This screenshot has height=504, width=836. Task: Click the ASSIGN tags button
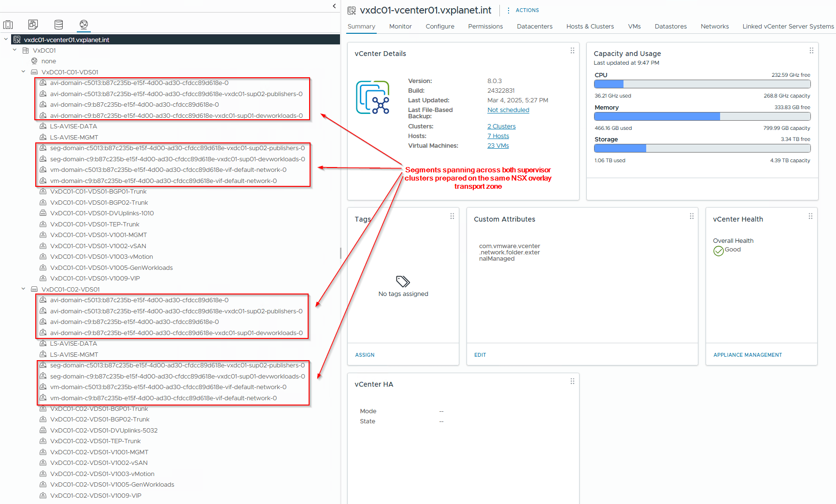(x=365, y=355)
